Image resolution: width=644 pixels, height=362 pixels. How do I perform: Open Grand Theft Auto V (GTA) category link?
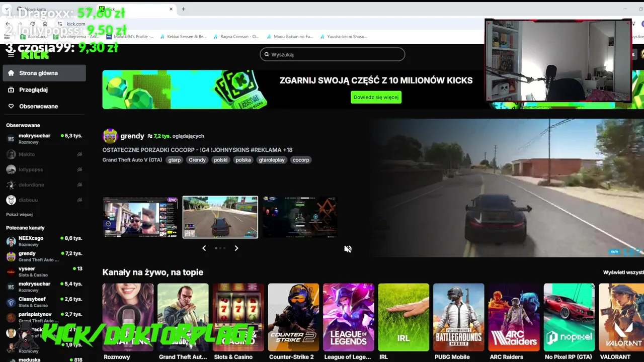pyautogui.click(x=132, y=160)
